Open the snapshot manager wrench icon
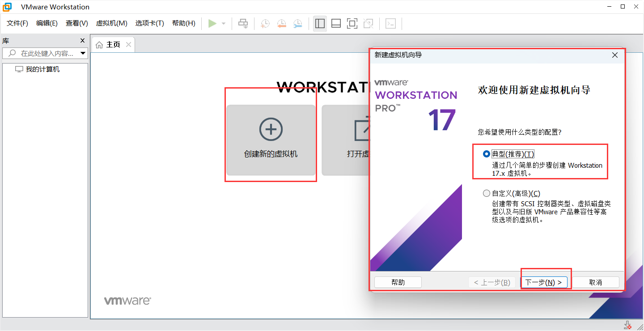644x331 pixels. tap(297, 24)
